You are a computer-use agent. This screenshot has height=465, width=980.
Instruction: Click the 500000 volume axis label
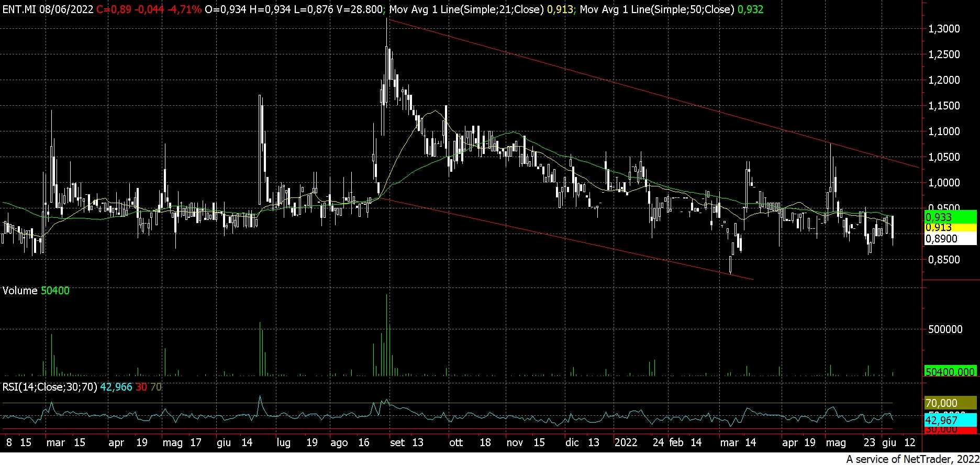[944, 329]
